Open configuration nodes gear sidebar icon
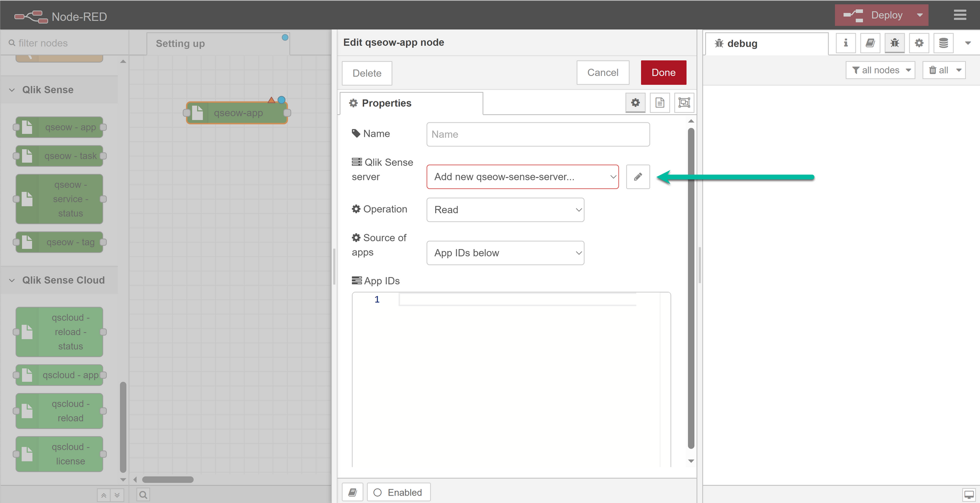Viewport: 980px width, 503px height. point(919,43)
